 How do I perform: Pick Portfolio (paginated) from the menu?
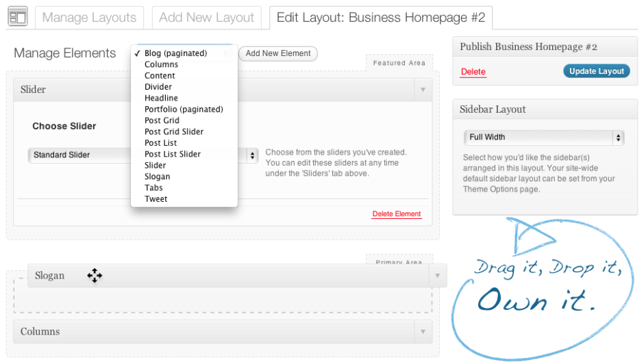184,109
